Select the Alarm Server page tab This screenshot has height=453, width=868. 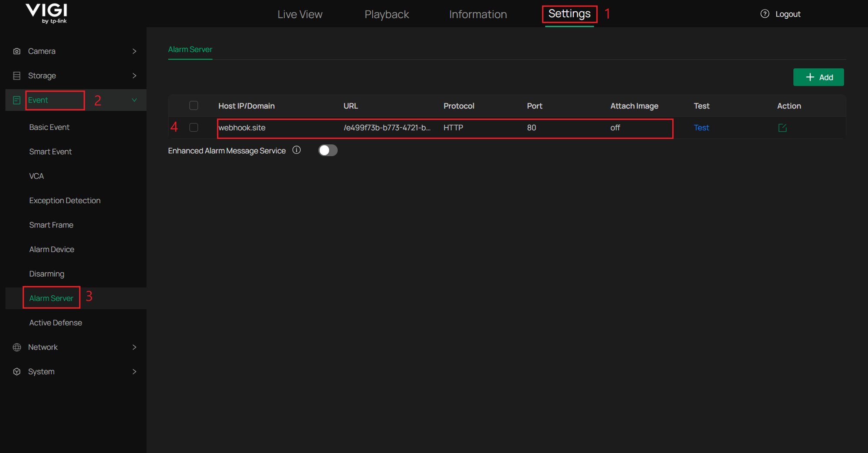[x=190, y=50]
